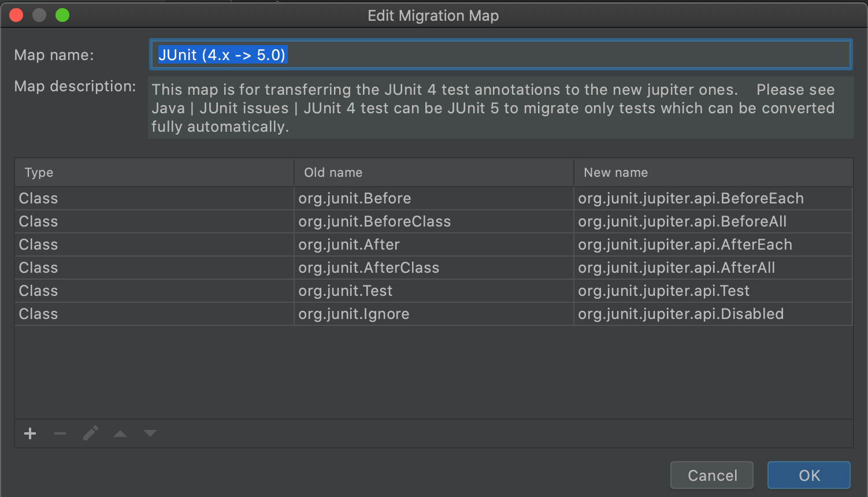Select org.junit.jupiter.api.Test cell

click(x=713, y=291)
